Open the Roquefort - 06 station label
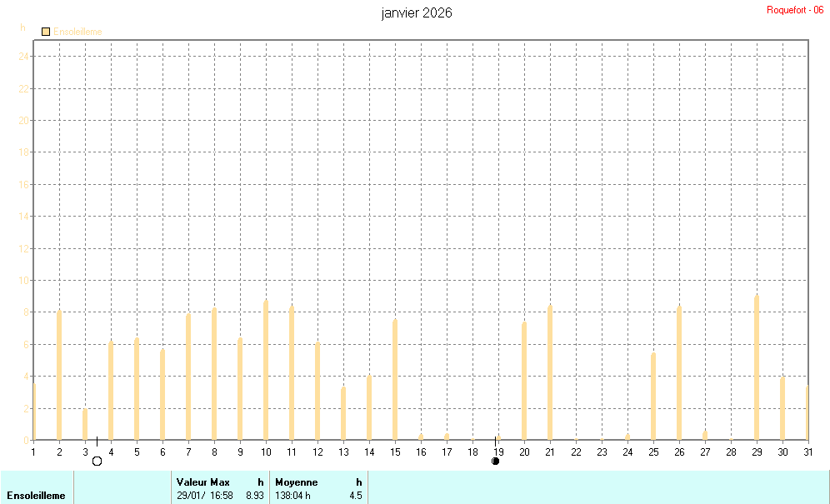 (794, 10)
